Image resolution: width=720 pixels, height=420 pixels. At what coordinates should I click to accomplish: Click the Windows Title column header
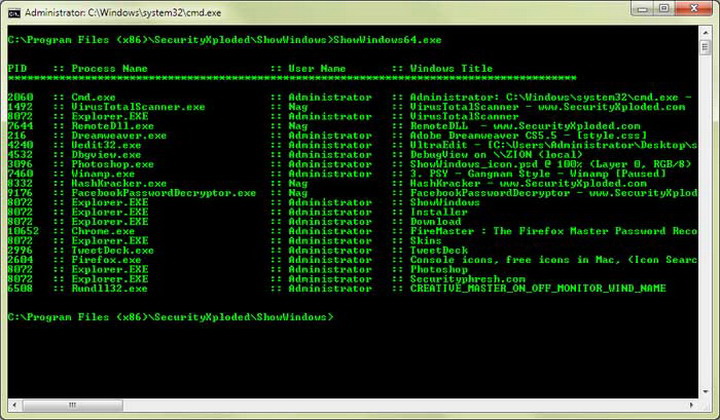[x=451, y=68]
